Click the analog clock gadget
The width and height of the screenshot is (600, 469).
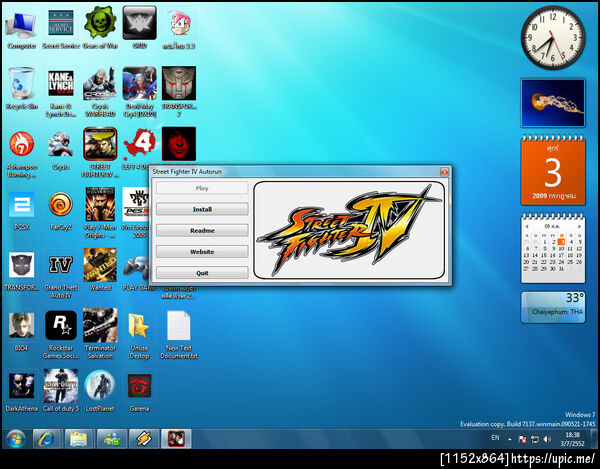[x=553, y=37]
